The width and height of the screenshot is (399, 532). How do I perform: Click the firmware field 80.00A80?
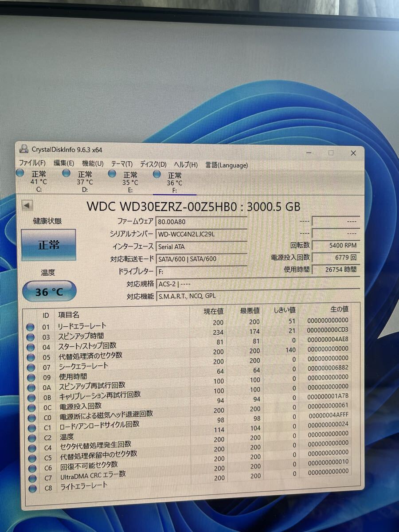(201, 221)
